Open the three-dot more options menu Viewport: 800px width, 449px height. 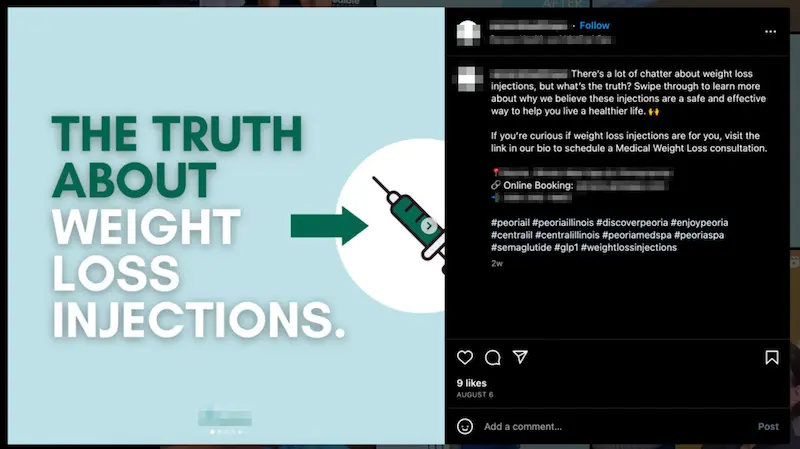point(770,32)
